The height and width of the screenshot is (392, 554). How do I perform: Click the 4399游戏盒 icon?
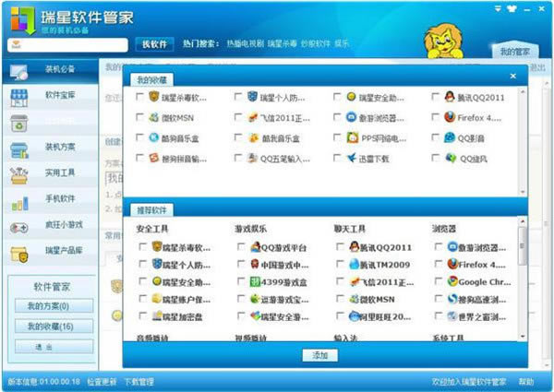[x=255, y=282]
